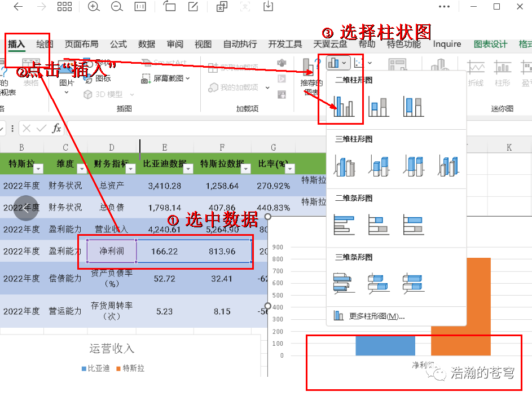532x396 pixels.
Task: Click the copy image icon in viewer toolbar
Action: pyautogui.click(x=222, y=6)
